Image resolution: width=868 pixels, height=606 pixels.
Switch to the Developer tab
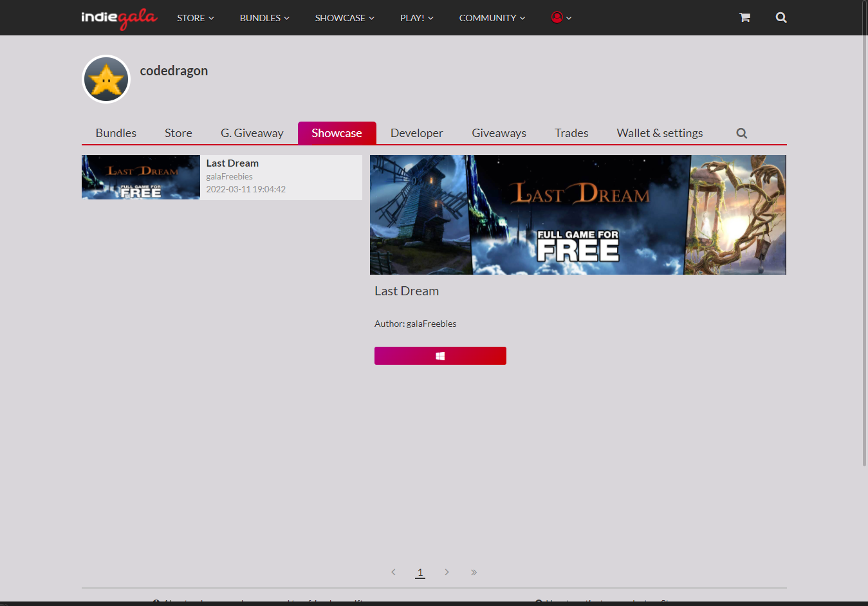click(x=416, y=133)
